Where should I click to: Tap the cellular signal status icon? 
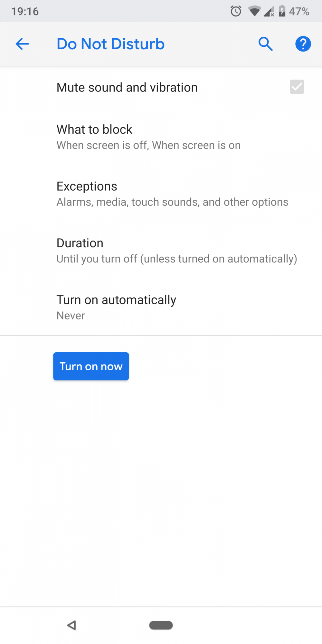(269, 12)
